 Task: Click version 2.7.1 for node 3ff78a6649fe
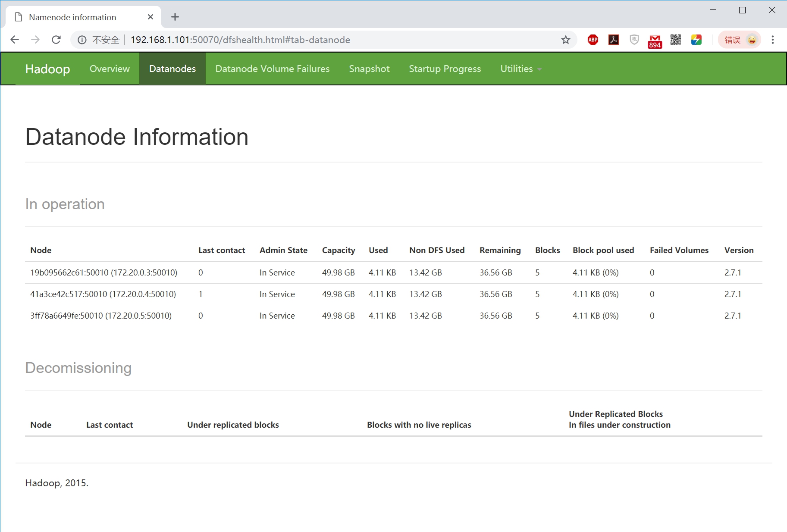(x=733, y=316)
